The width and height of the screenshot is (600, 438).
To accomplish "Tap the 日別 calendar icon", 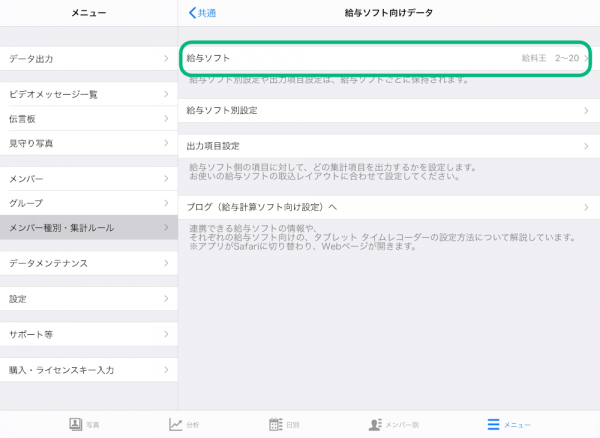I will click(x=275, y=424).
